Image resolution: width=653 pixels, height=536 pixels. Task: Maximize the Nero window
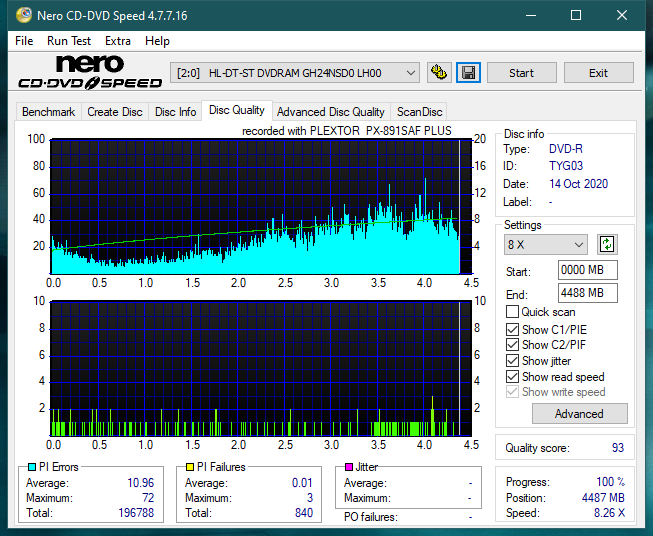[576, 15]
